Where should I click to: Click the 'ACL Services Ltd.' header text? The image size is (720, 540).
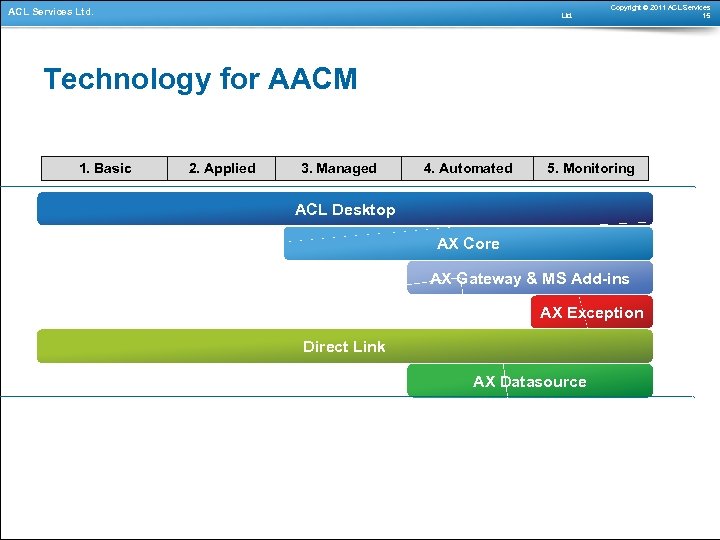(51, 12)
